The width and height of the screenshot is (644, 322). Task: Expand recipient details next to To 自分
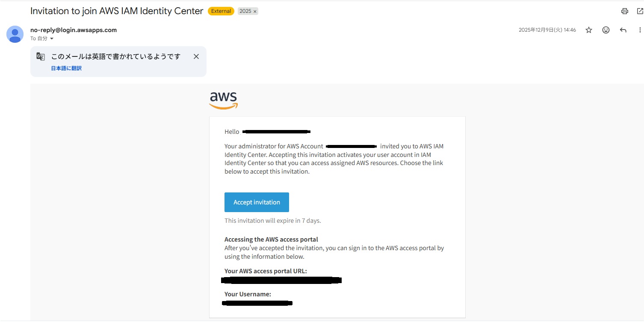pyautogui.click(x=52, y=39)
